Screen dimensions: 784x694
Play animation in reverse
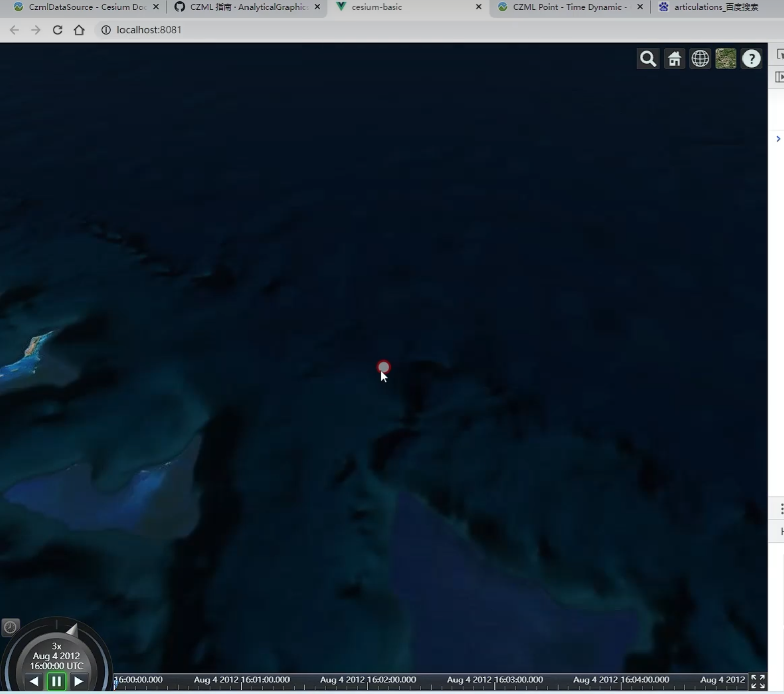(x=34, y=681)
